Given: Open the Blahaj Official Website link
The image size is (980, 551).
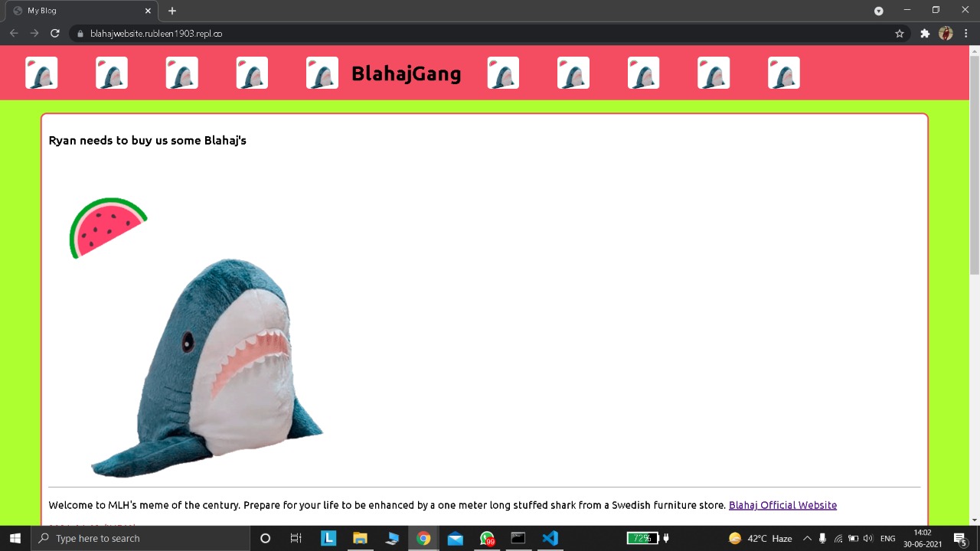Looking at the screenshot, I should tap(782, 505).
